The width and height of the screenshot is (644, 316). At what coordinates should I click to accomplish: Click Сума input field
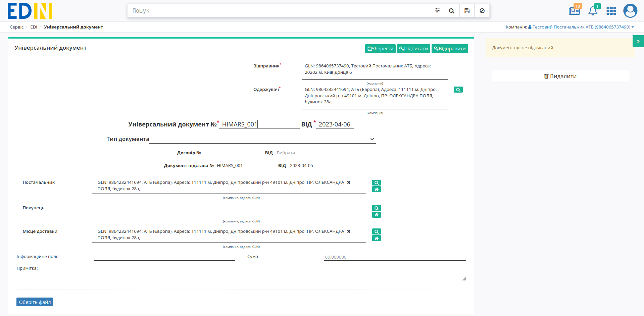point(395,257)
